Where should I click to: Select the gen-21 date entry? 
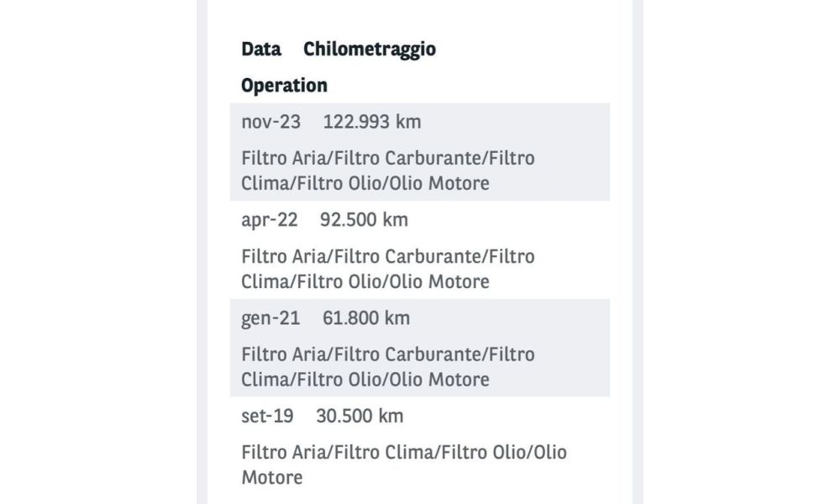pyautogui.click(x=270, y=319)
